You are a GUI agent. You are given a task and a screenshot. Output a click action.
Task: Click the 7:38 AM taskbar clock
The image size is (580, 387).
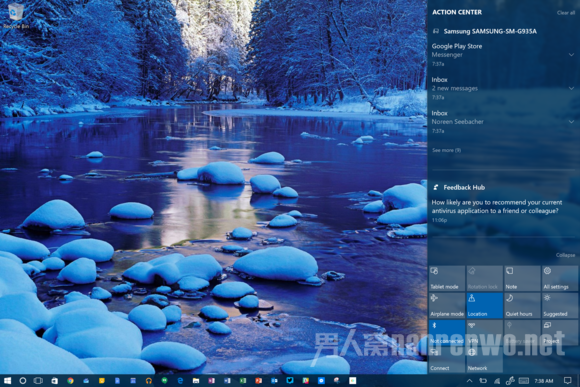[x=544, y=380]
